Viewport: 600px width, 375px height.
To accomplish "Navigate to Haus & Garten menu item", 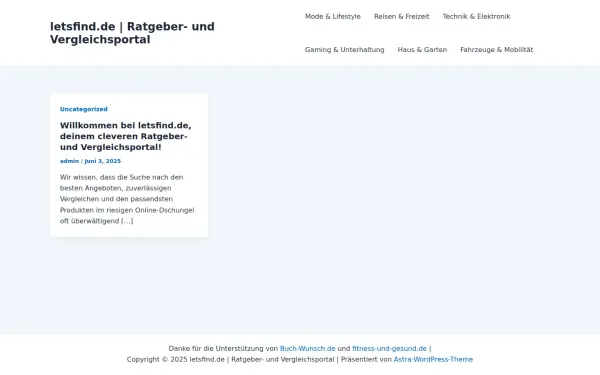I will click(422, 50).
